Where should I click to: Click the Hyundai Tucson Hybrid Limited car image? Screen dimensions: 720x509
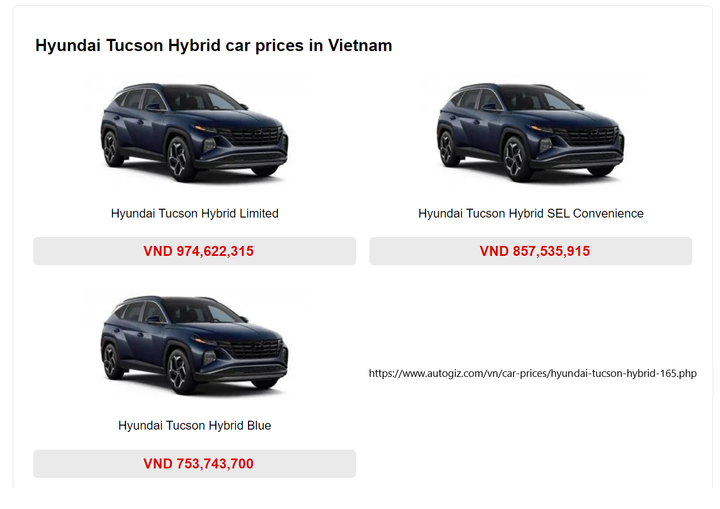point(195,132)
